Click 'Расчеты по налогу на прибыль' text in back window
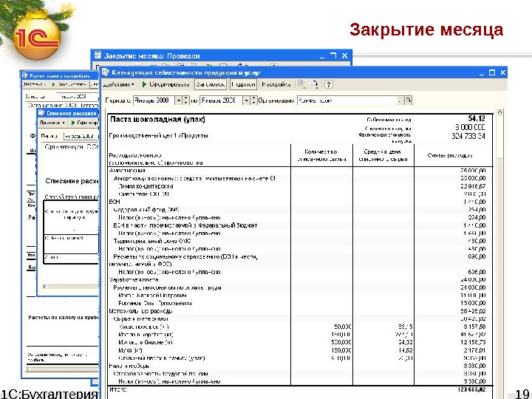This screenshot has height=399, width=532. [x=64, y=318]
